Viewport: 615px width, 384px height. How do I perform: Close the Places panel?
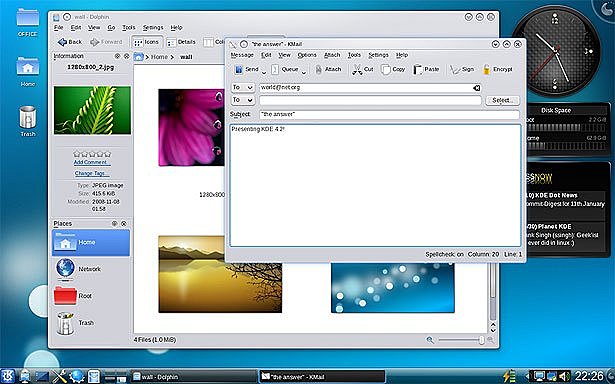pos(124,224)
